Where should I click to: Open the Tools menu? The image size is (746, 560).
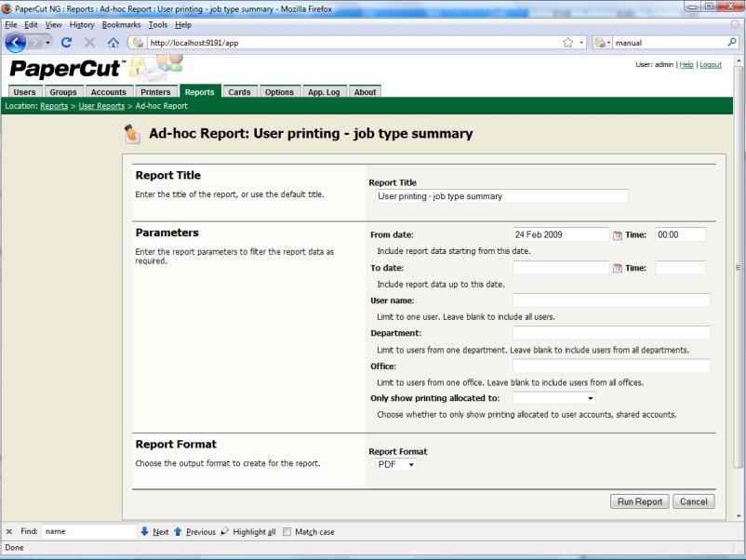[158, 25]
